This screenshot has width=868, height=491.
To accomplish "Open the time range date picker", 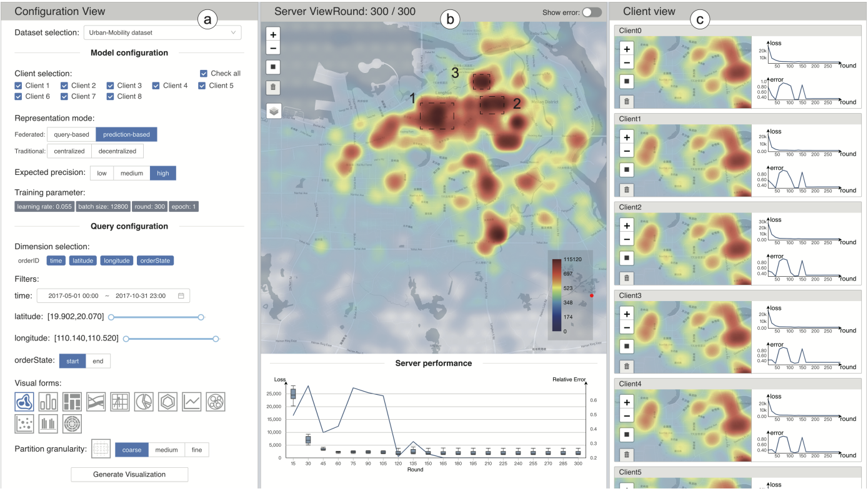I will click(113, 296).
